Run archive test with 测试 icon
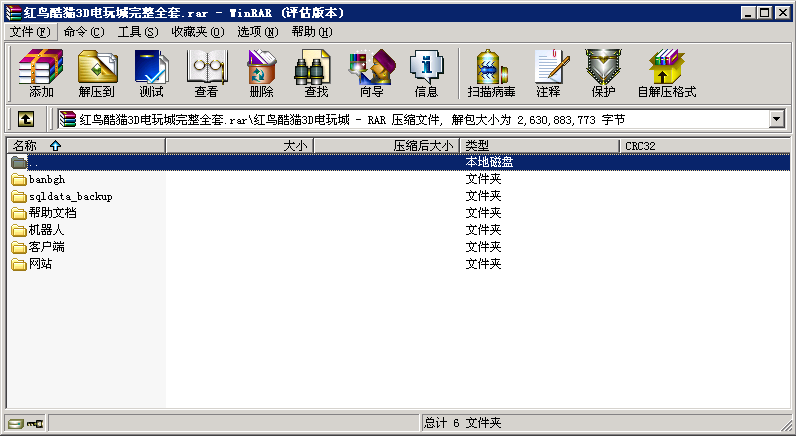 point(151,73)
